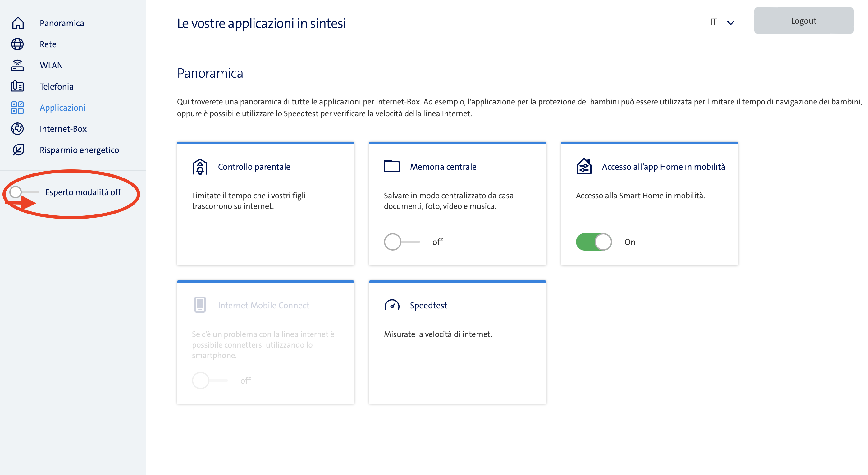The image size is (868, 475).
Task: Turn on the Memoria centrale switch
Action: 402,242
